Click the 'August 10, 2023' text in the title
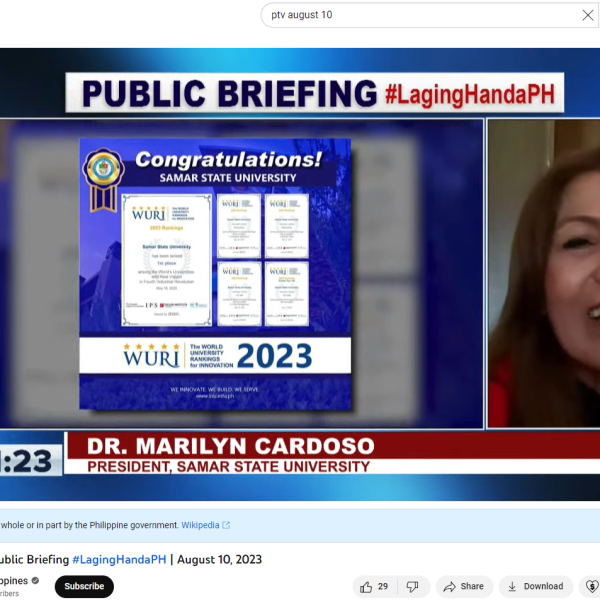The width and height of the screenshot is (600, 600). pyautogui.click(x=219, y=559)
